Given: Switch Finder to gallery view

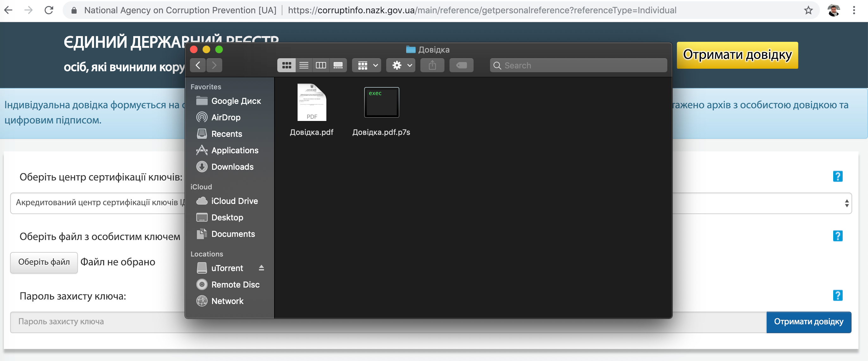Looking at the screenshot, I should [338, 65].
